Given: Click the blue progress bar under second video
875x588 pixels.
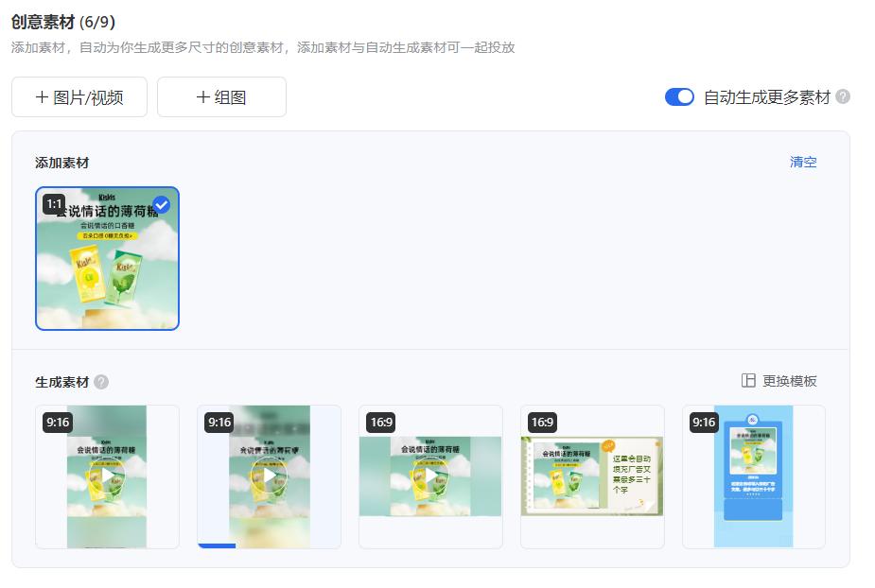Looking at the screenshot, I should 217,546.
